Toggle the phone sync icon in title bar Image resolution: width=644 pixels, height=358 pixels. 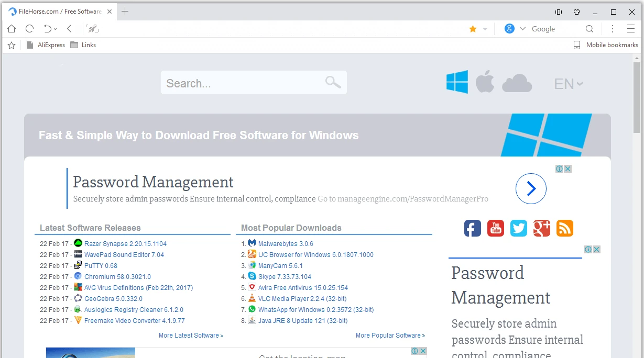click(559, 12)
